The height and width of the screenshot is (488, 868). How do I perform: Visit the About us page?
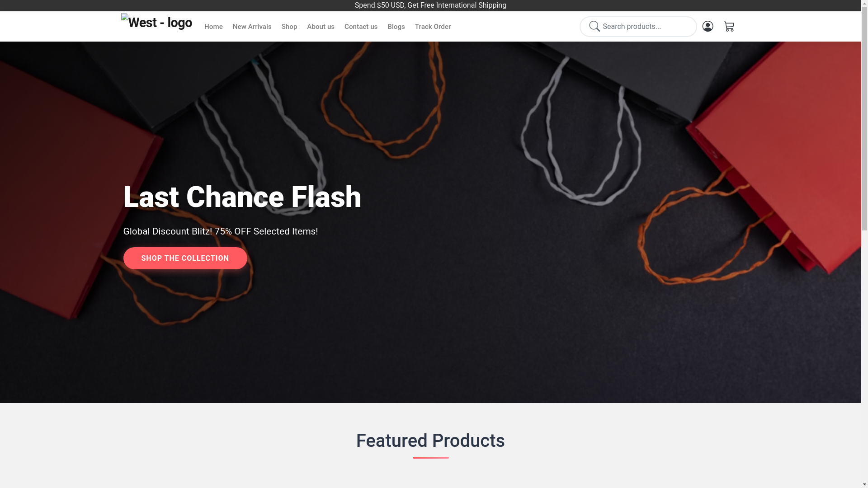coord(321,27)
